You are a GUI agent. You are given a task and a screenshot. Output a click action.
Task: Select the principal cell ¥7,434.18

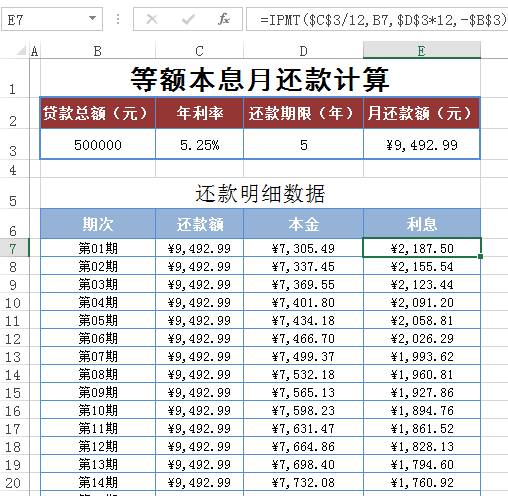click(303, 320)
